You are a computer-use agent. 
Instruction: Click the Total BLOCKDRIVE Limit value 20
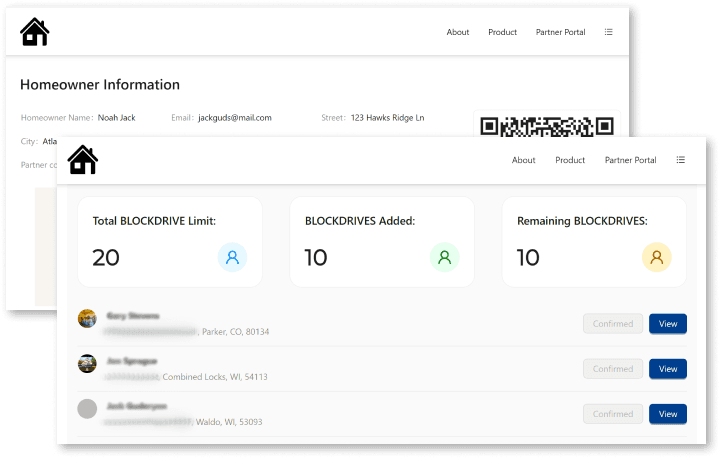(x=106, y=257)
